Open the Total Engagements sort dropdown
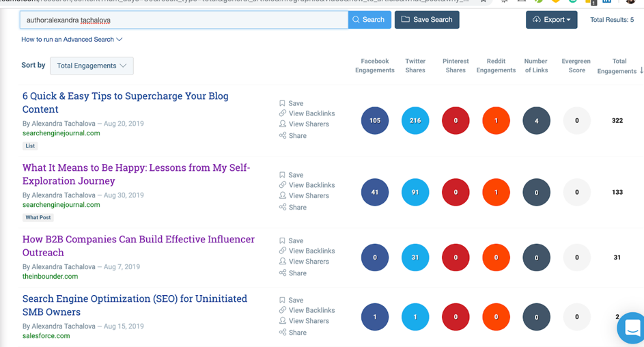Screen dimensions: 644x347 (x=92, y=66)
